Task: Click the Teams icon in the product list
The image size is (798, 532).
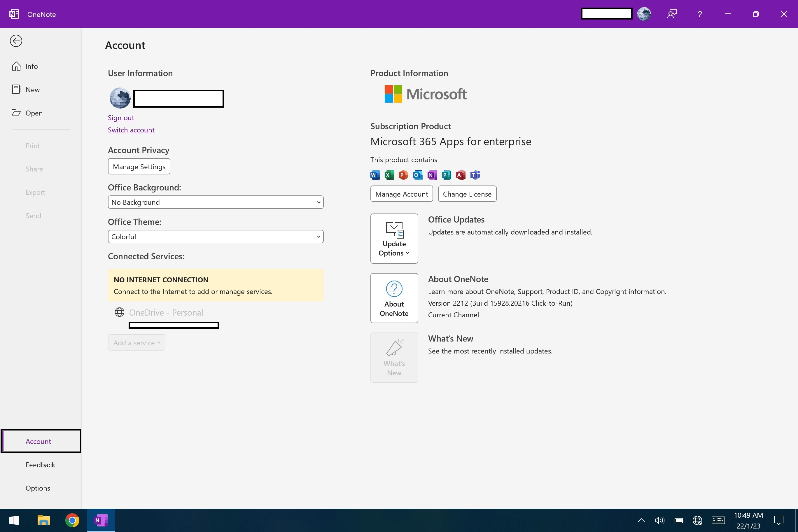Action: [475, 175]
